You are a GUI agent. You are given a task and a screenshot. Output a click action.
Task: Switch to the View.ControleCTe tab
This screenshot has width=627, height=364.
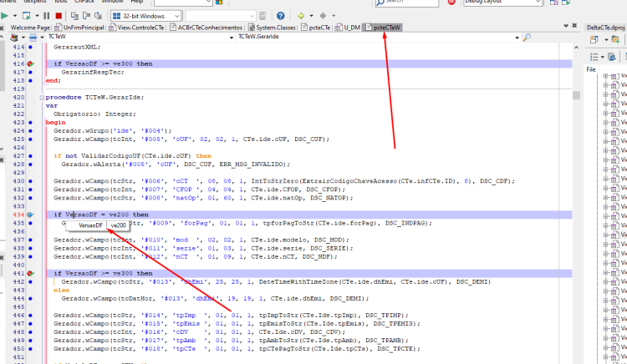pos(136,28)
